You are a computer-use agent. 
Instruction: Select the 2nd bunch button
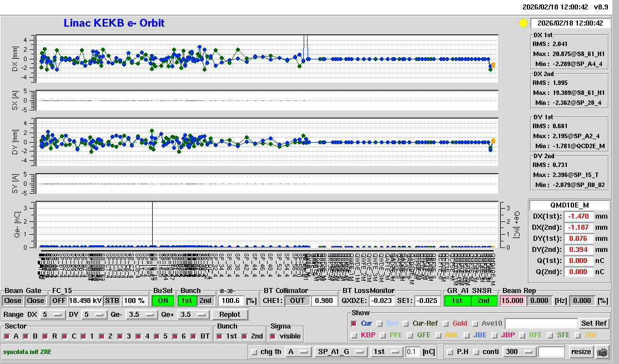point(205,301)
